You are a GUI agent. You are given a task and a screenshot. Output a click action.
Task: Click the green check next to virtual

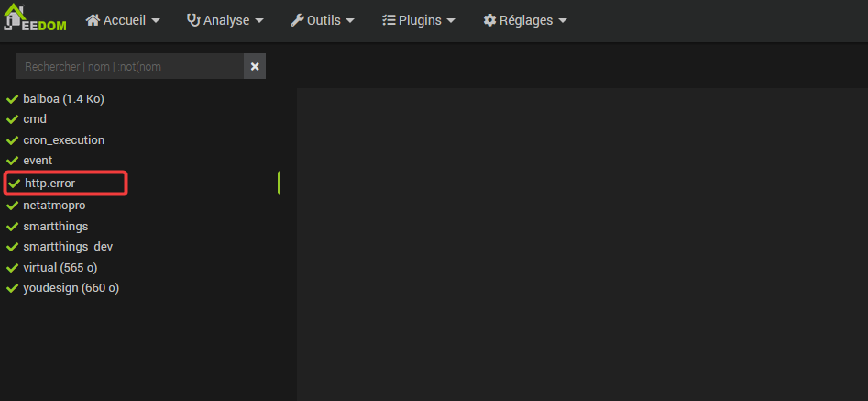12,268
